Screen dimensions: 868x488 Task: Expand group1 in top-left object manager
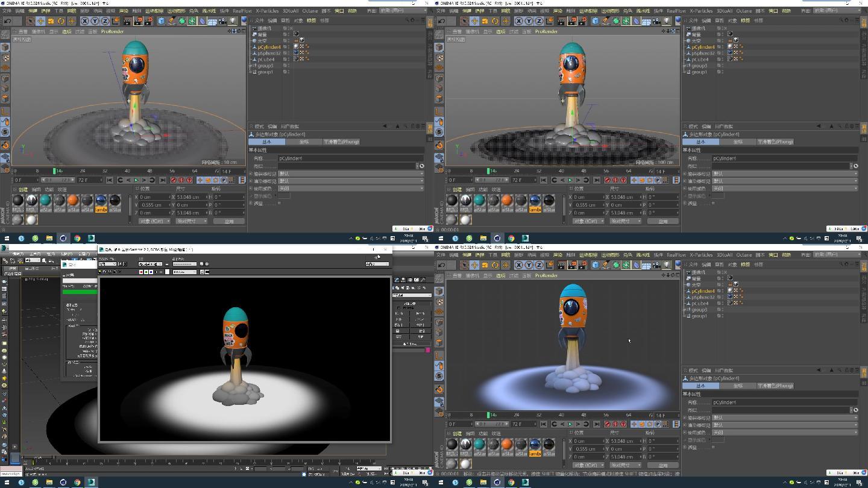[x=251, y=72]
